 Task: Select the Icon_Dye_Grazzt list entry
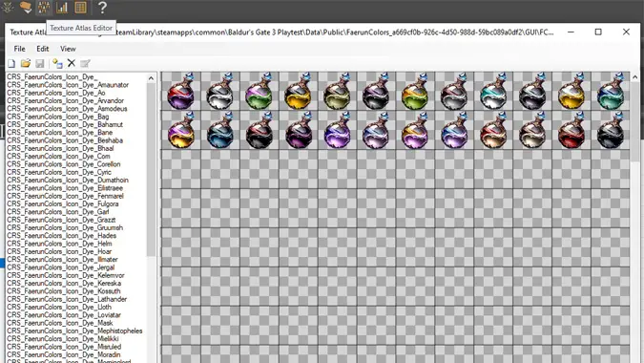(61, 220)
